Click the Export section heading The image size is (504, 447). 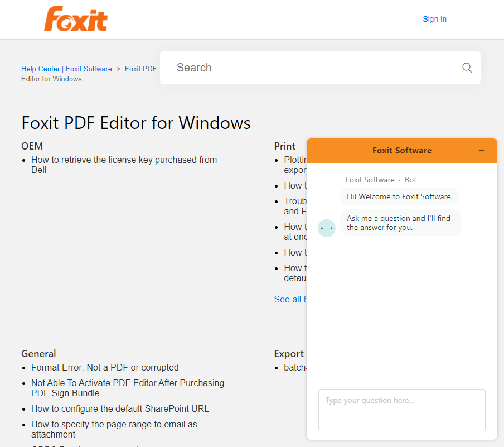click(x=289, y=354)
